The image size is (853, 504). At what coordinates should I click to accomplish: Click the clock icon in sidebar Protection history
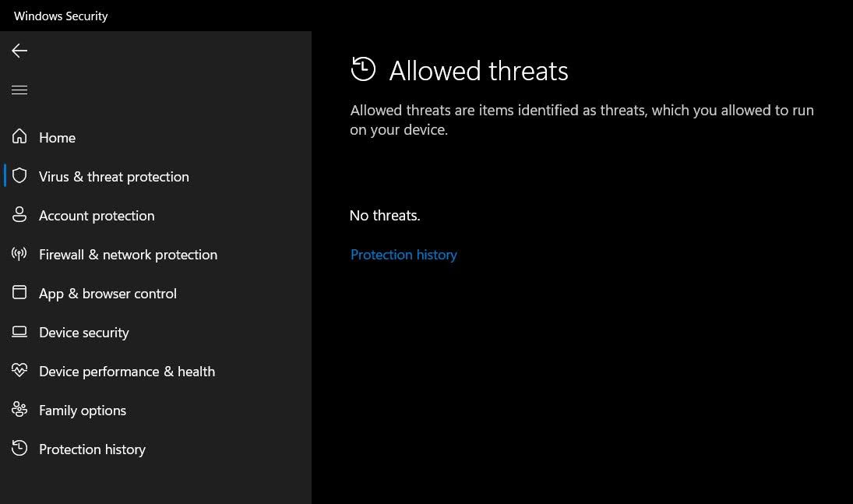pos(19,448)
